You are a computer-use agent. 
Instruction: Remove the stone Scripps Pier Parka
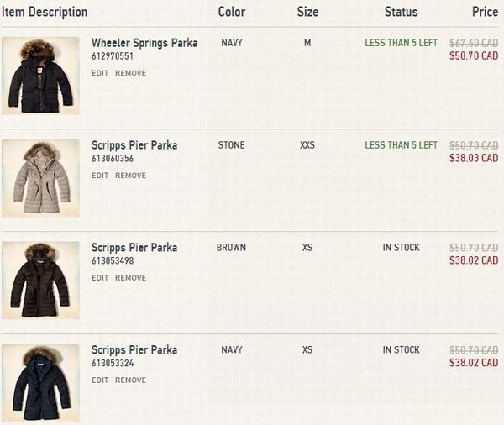(x=130, y=176)
